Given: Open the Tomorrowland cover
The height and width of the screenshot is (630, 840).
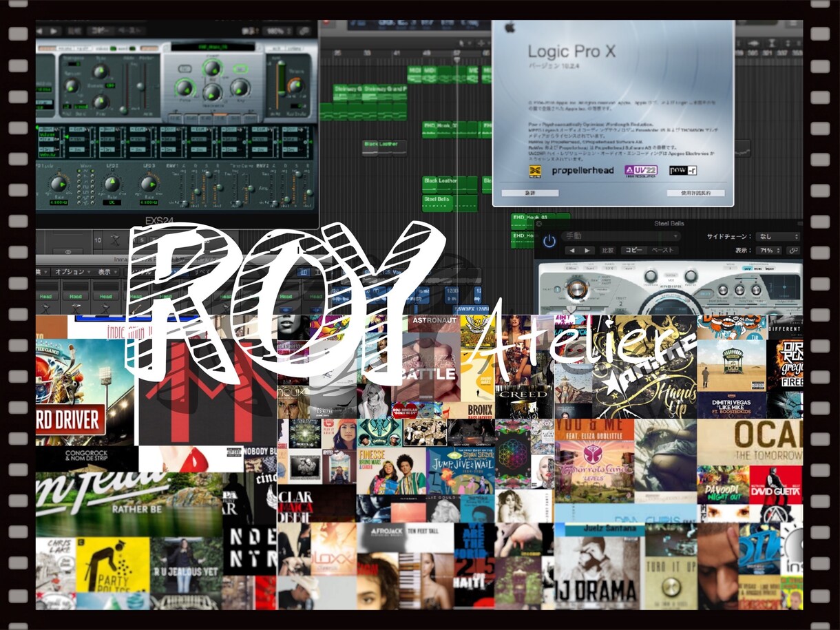Looking at the screenshot, I should coord(594,472).
